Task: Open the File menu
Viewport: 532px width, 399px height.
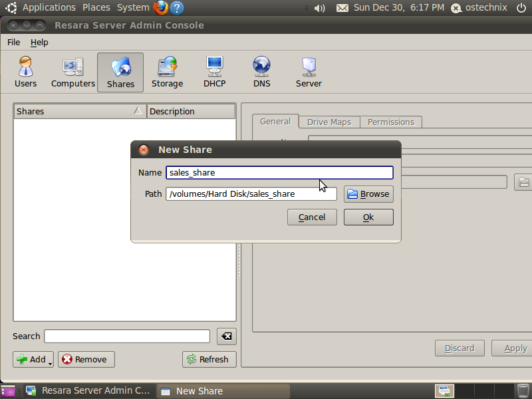Action: tap(13, 43)
